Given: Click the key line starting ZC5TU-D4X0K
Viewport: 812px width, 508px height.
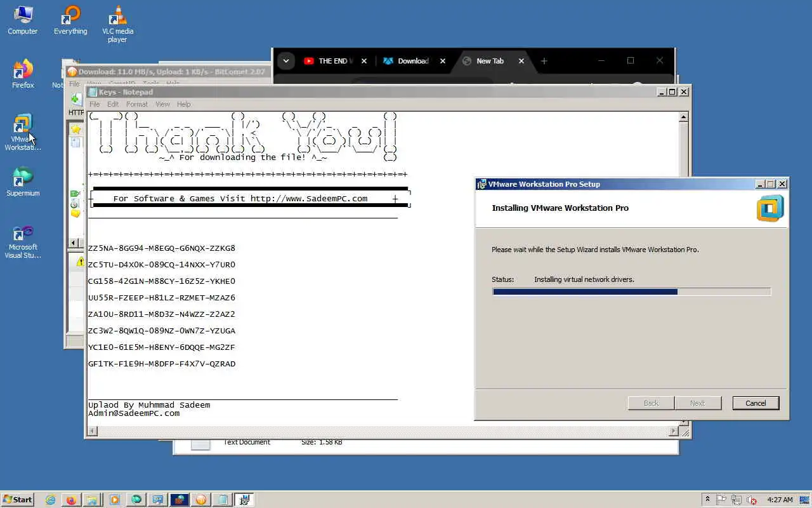Looking at the screenshot, I should pyautogui.click(x=162, y=265).
